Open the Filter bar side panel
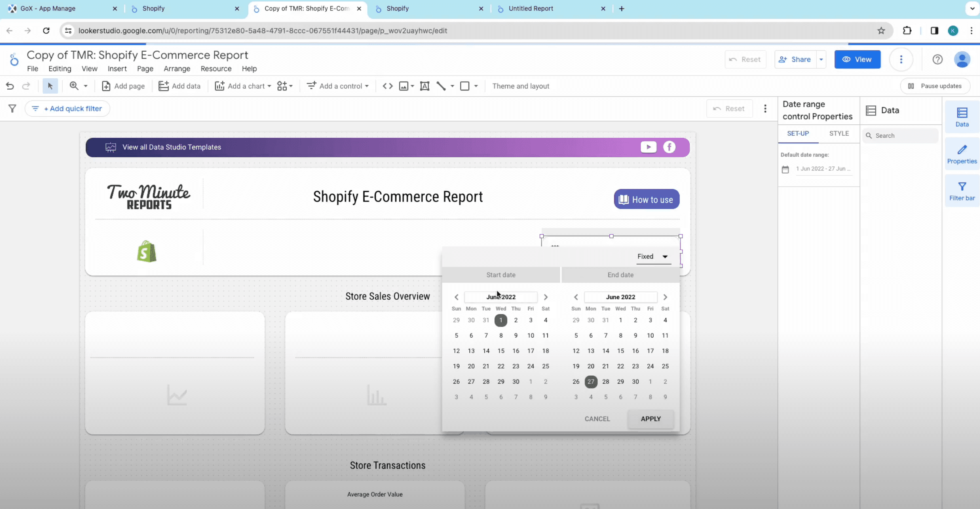 coord(962,191)
